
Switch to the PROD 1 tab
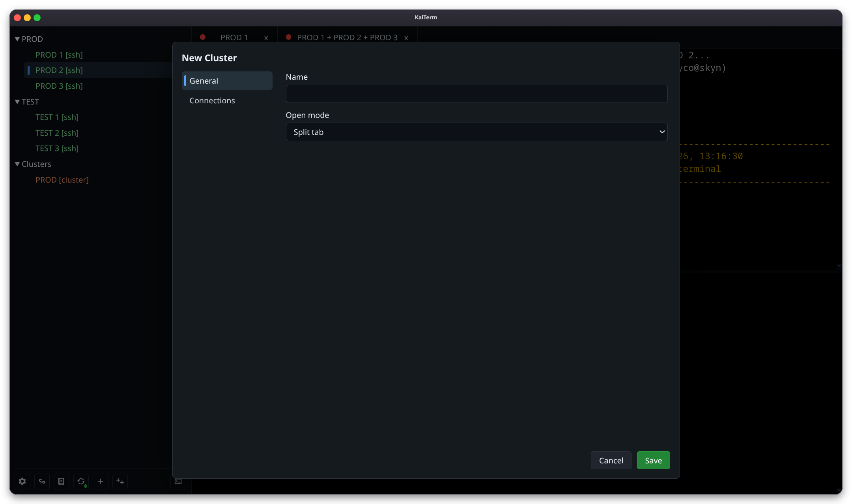[234, 37]
